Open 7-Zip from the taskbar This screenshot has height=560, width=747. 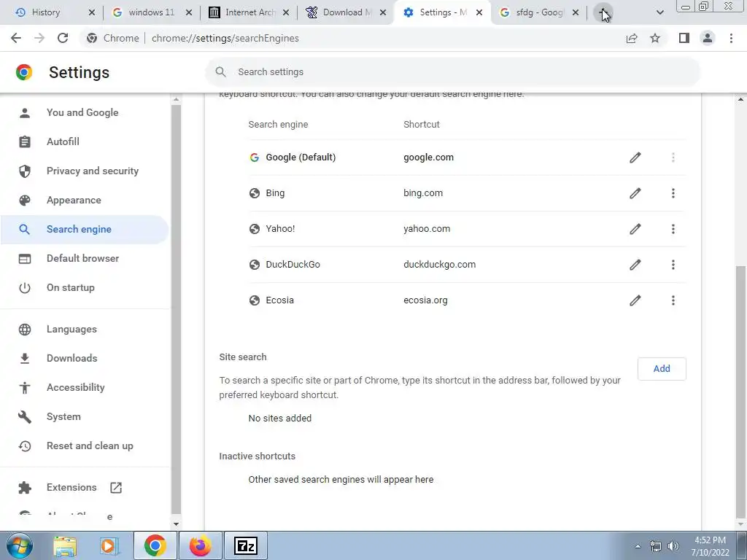[246, 545]
